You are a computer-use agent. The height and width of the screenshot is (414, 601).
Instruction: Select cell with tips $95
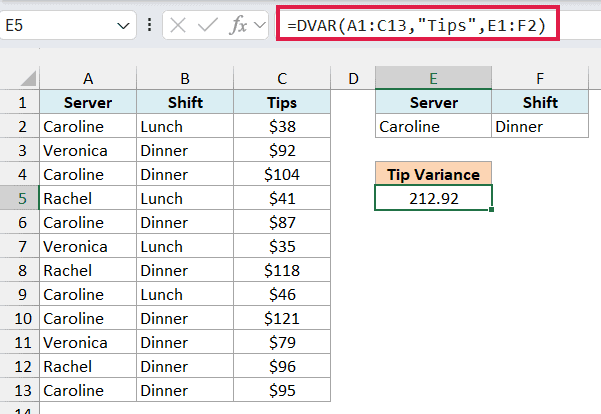coord(282,390)
